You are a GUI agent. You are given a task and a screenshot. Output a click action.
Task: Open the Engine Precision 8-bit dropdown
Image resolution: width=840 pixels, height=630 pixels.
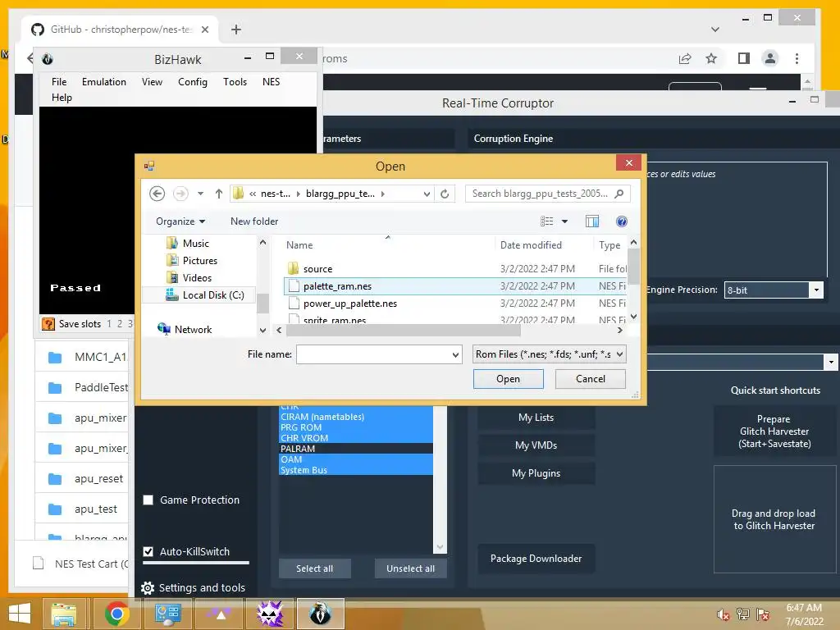pos(816,290)
